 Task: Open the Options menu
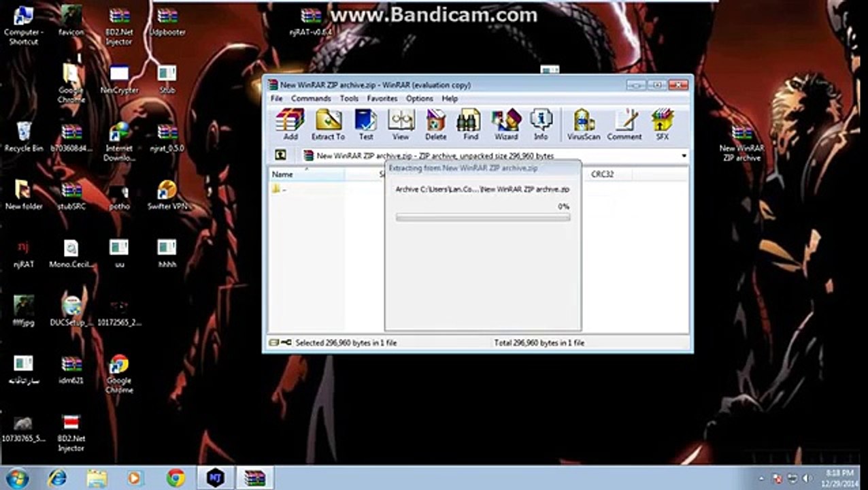420,99
